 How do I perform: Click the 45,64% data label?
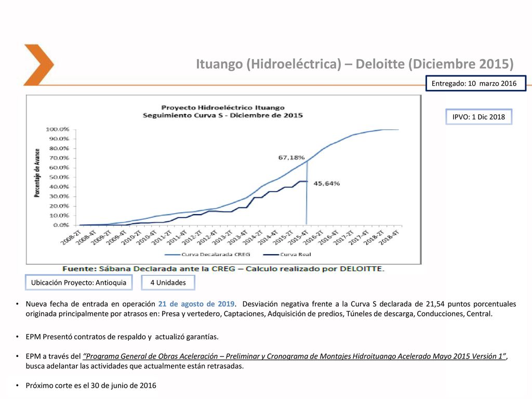pos(326,183)
